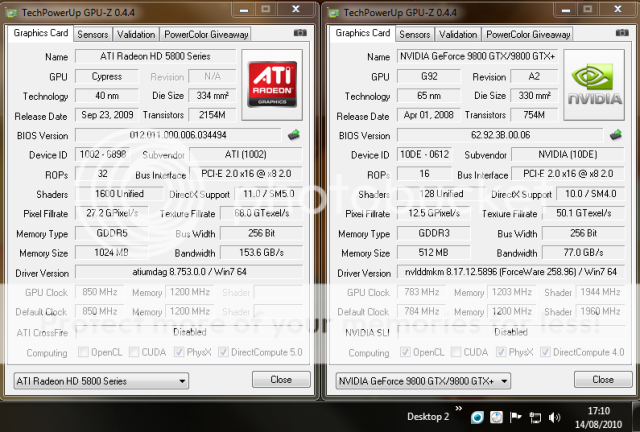The width and height of the screenshot is (640, 432).
Task: Click Shaders value 128 Unified
Action: pos(441,194)
